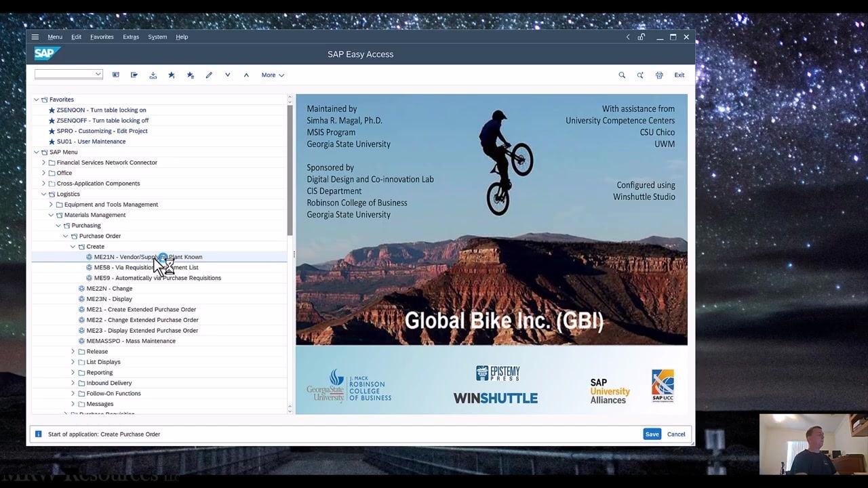
Task: Click the back chevron in title bar
Action: coord(628,37)
